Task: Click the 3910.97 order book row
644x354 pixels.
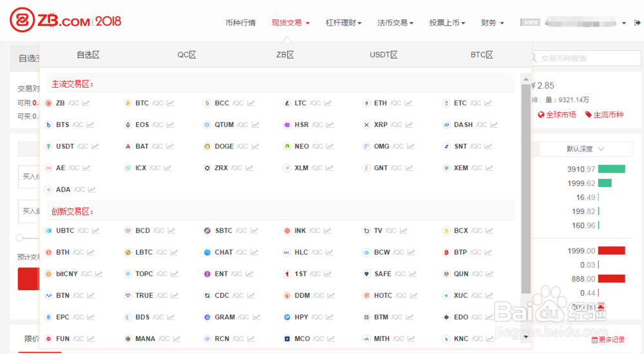Action: tap(596, 169)
